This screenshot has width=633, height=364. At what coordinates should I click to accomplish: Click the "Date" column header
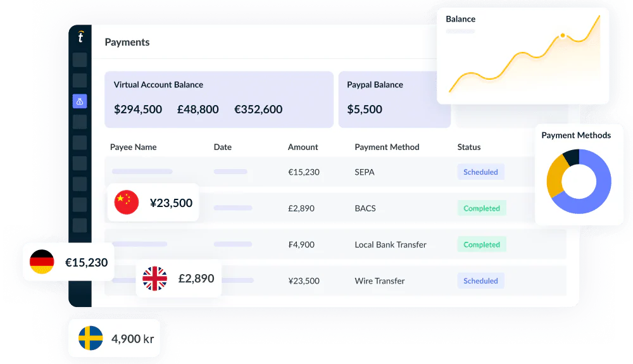point(222,147)
